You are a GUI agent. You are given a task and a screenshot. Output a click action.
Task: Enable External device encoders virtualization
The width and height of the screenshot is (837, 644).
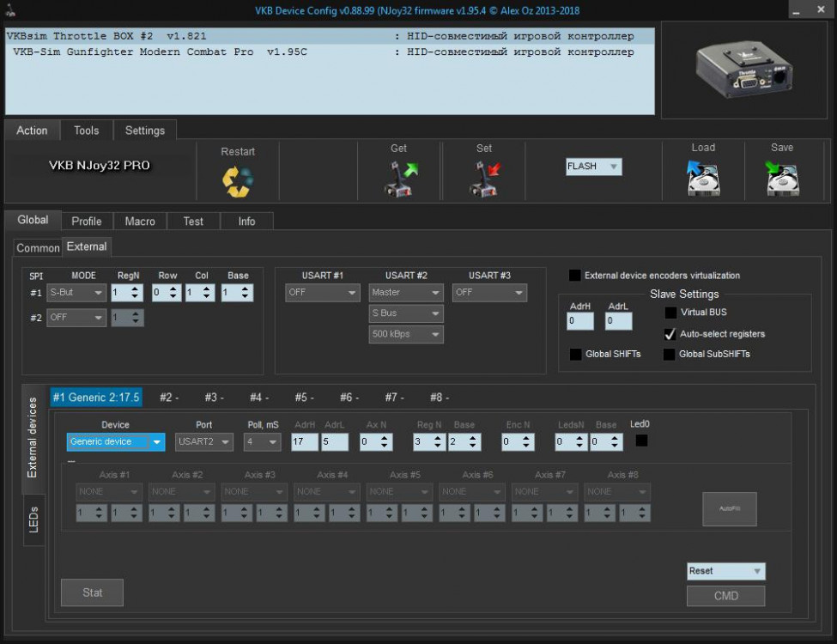(x=575, y=276)
